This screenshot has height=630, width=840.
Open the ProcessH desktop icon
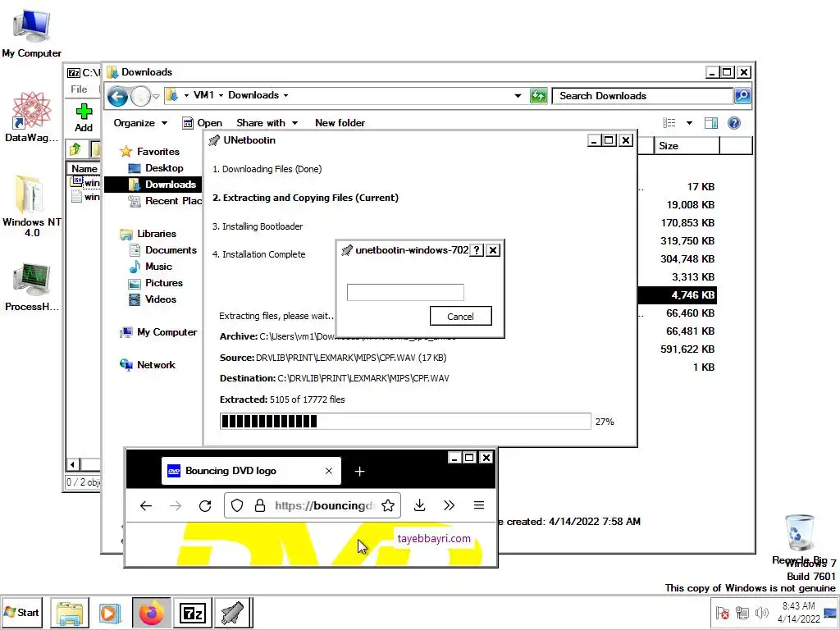32,288
